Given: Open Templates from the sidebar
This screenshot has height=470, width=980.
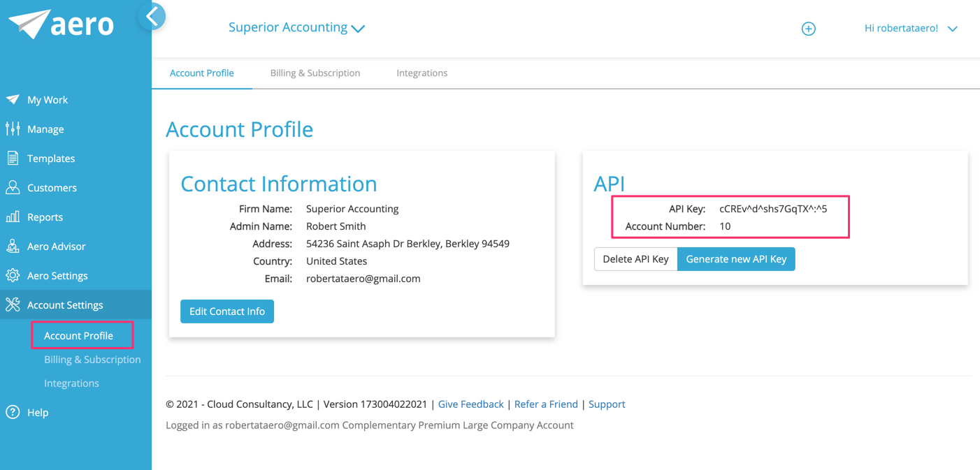Looking at the screenshot, I should (51, 158).
